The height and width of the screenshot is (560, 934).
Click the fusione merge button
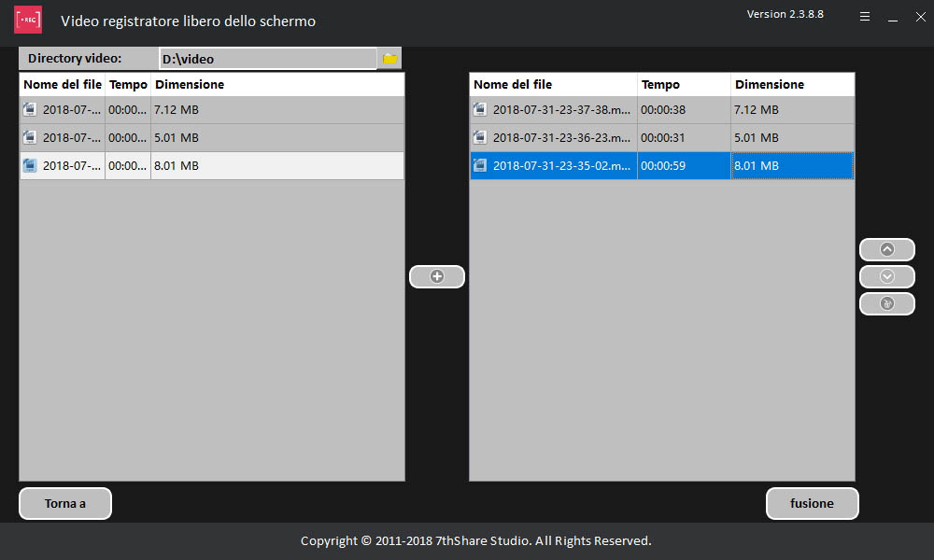click(812, 503)
